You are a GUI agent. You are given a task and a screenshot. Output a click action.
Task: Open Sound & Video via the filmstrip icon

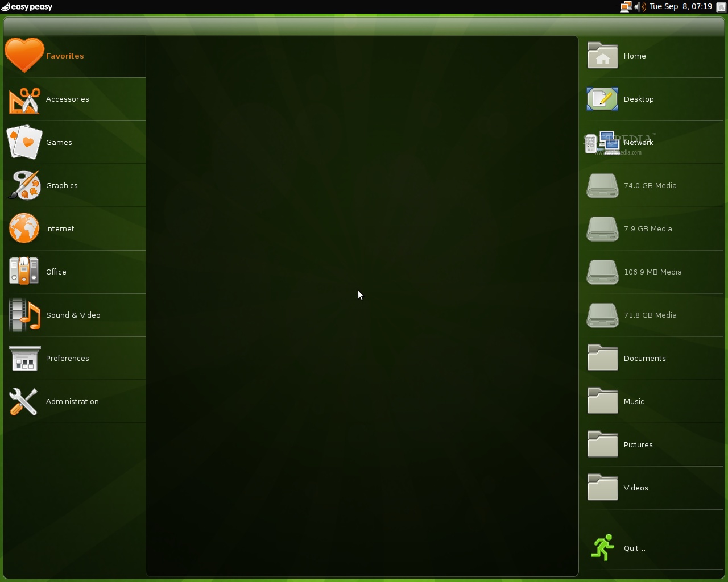[x=24, y=315]
